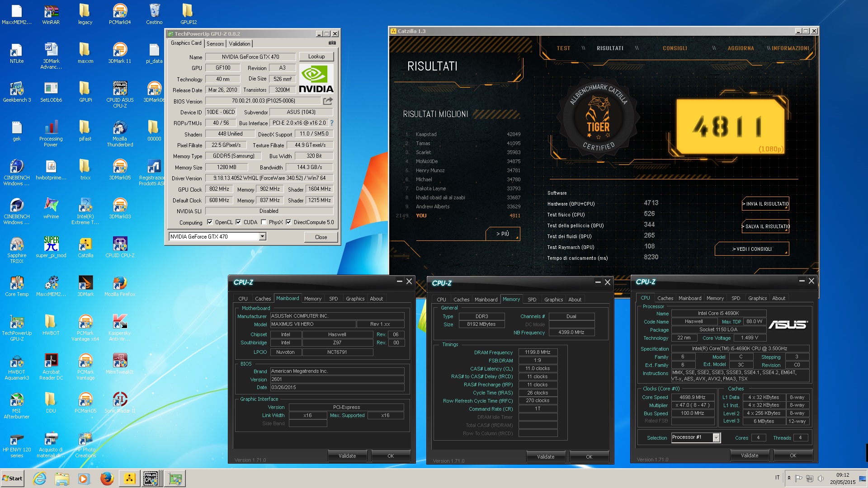Select the Geekbench 3 desktop icon
The width and height of the screenshot is (868, 488).
point(17,92)
